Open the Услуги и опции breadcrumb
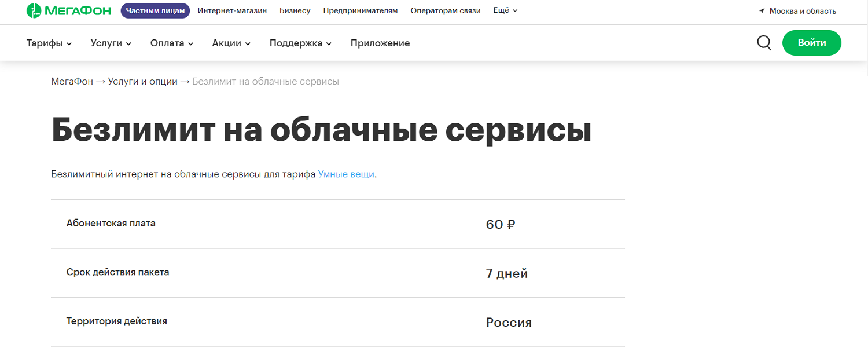868x362 pixels. point(142,82)
